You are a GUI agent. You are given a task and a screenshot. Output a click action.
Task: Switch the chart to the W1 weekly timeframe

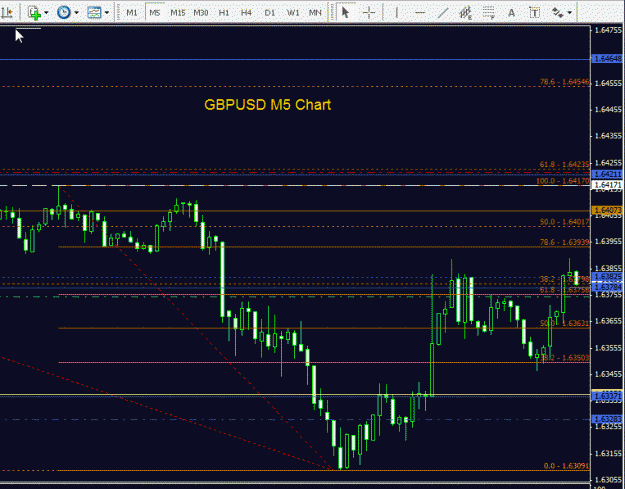point(293,13)
